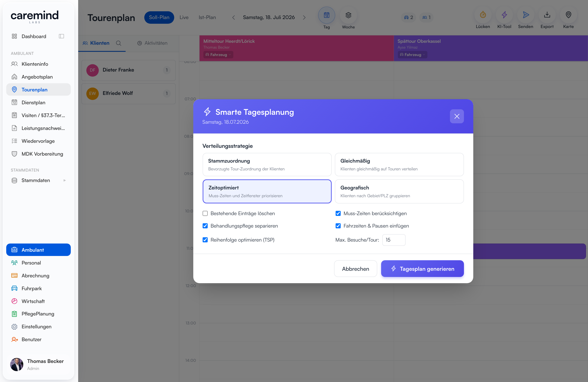Click Tagesplan generieren button

point(422,269)
